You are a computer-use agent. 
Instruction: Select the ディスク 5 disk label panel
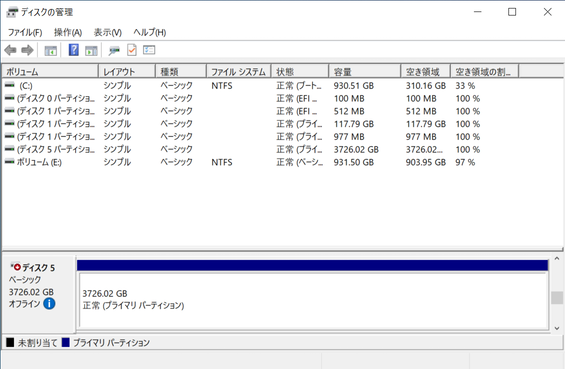coord(39,294)
